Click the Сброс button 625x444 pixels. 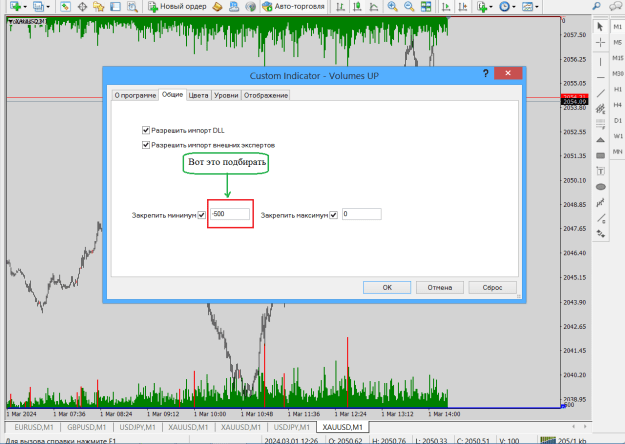tap(492, 287)
